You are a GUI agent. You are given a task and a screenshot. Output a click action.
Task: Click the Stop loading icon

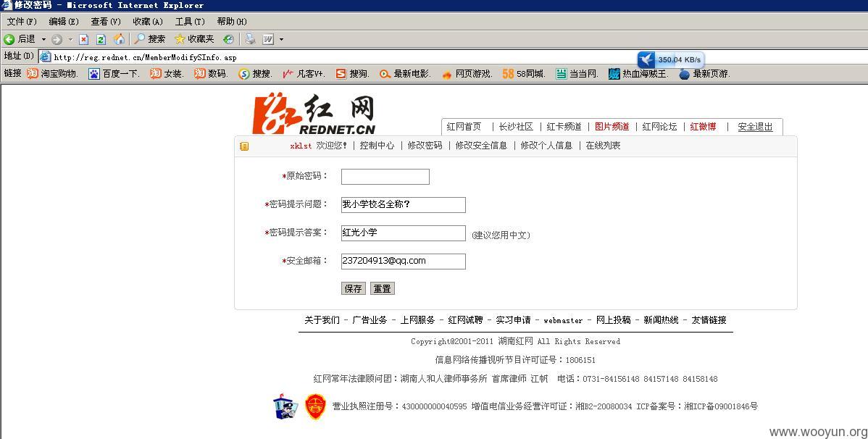(x=83, y=39)
